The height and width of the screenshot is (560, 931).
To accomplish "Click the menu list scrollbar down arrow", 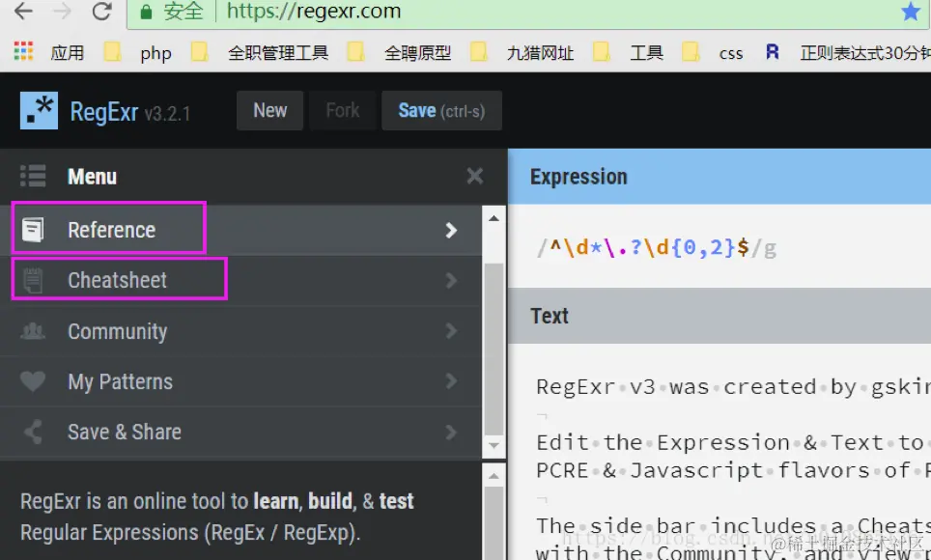I will pos(494,445).
